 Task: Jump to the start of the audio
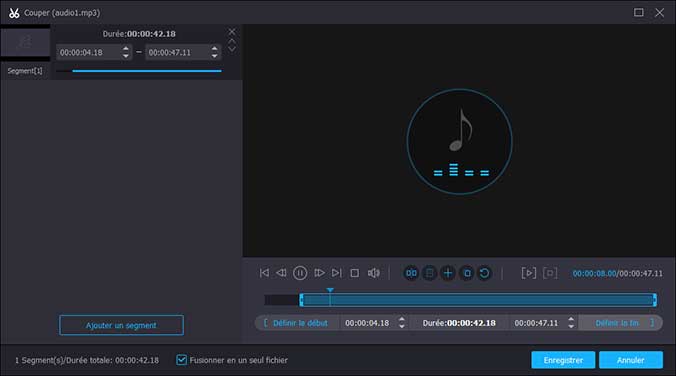(264, 273)
